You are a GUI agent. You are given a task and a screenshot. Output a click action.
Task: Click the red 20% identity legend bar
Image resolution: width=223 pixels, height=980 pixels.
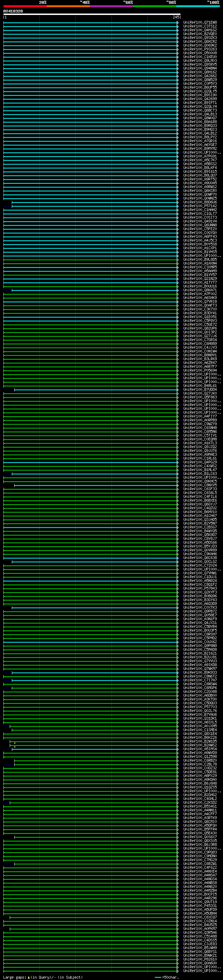(25, 6)
